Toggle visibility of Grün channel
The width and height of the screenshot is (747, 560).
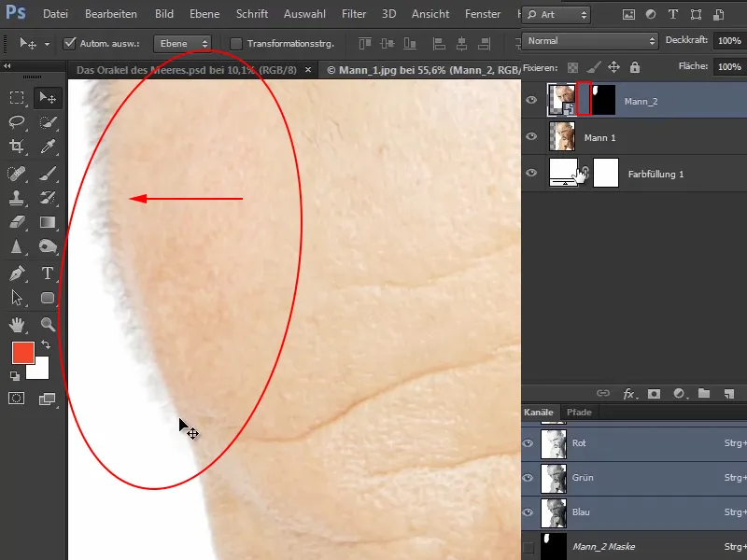click(528, 478)
